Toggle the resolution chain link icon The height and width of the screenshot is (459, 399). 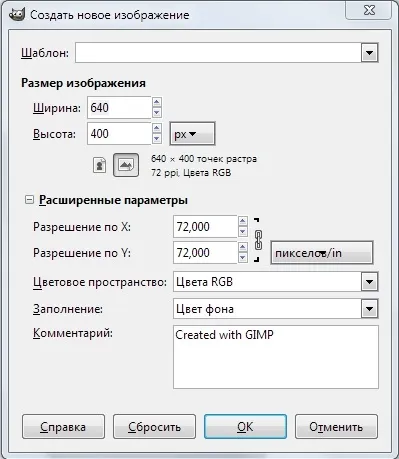(258, 240)
